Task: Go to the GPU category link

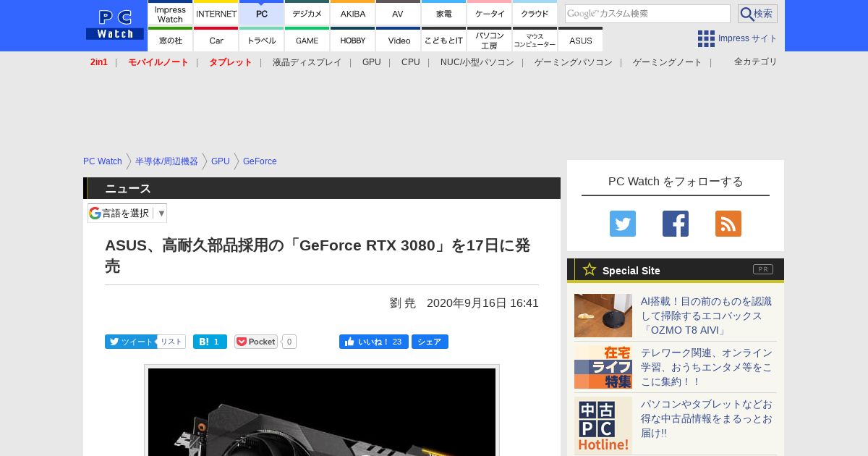Action: pos(372,62)
